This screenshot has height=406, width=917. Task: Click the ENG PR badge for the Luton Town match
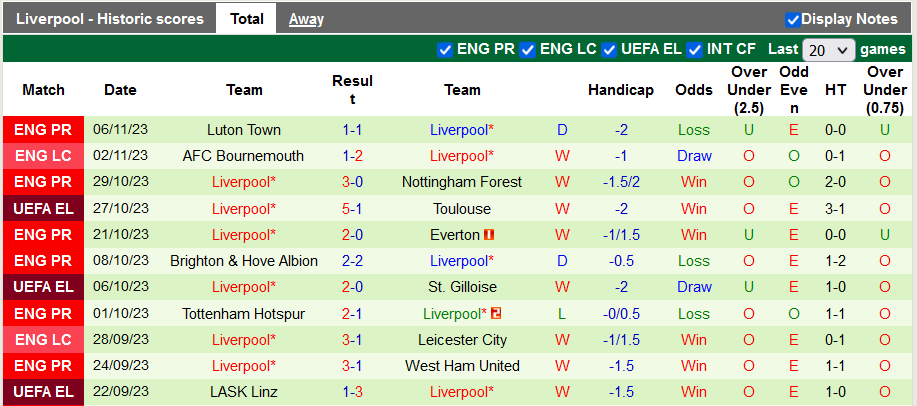coord(43,130)
